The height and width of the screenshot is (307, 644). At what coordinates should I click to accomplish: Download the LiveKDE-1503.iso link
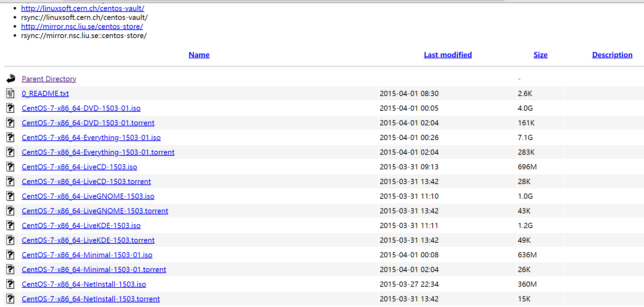pos(81,226)
